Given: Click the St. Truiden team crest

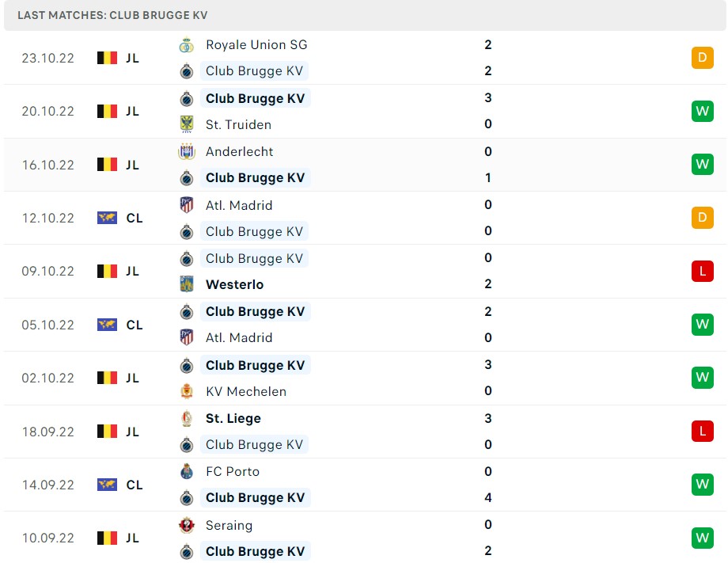Looking at the screenshot, I should click(x=187, y=125).
